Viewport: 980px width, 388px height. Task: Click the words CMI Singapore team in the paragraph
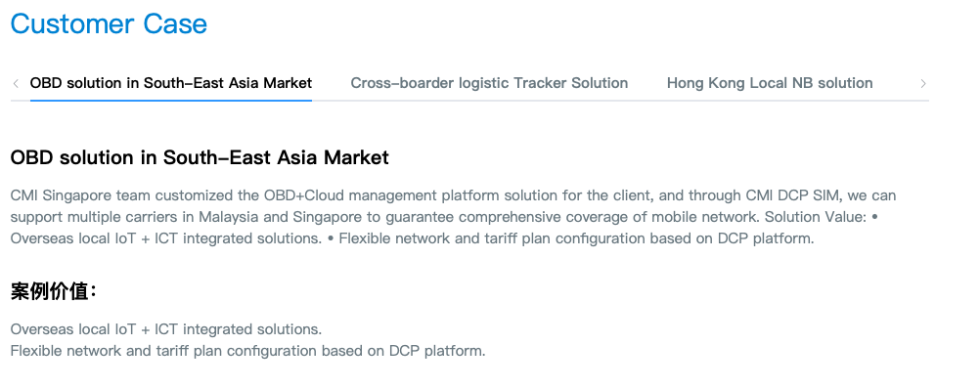point(80,195)
